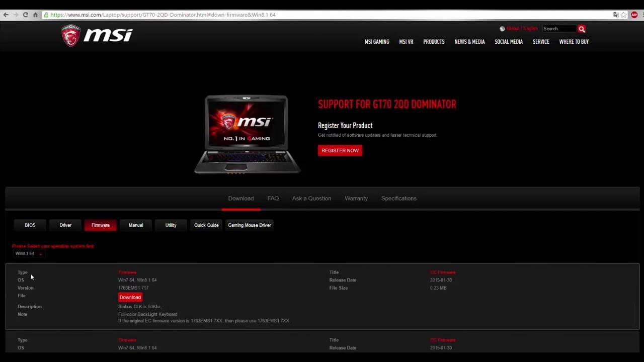Open the MSI GAMING menu
Image resolution: width=644 pixels, height=362 pixels.
click(377, 42)
